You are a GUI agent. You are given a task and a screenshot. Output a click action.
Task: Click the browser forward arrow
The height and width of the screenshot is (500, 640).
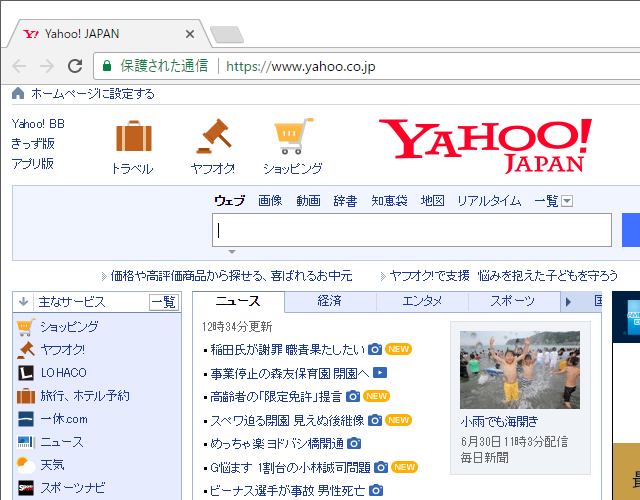click(47, 66)
